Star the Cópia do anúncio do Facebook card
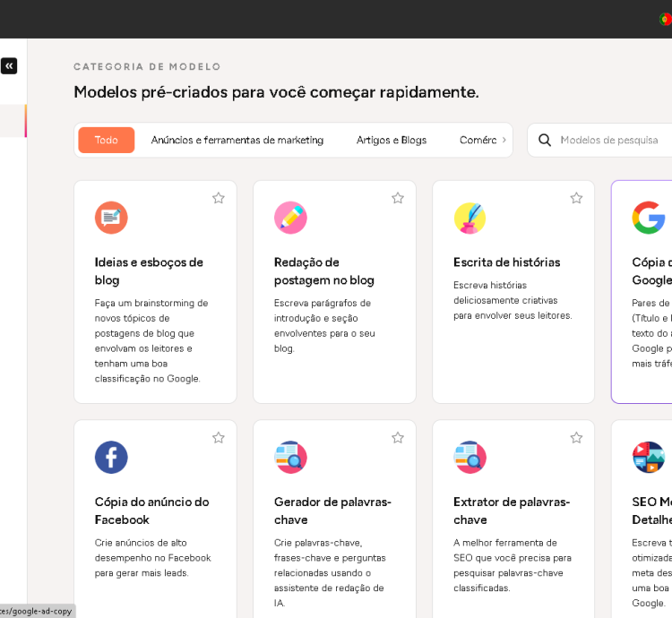Viewport: 672px width, 618px height. point(219,438)
